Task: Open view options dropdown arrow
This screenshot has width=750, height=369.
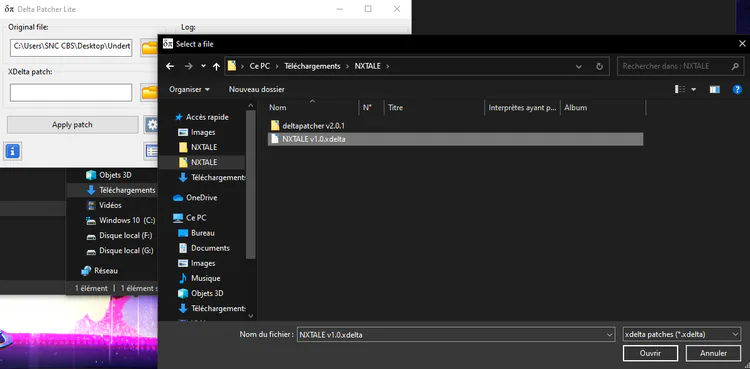Action: pyautogui.click(x=694, y=89)
